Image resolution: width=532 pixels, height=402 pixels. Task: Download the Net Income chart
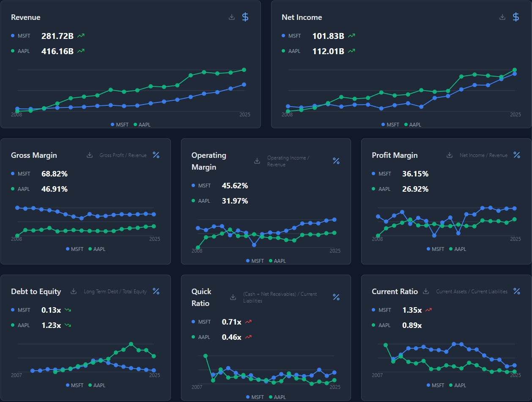502,17
